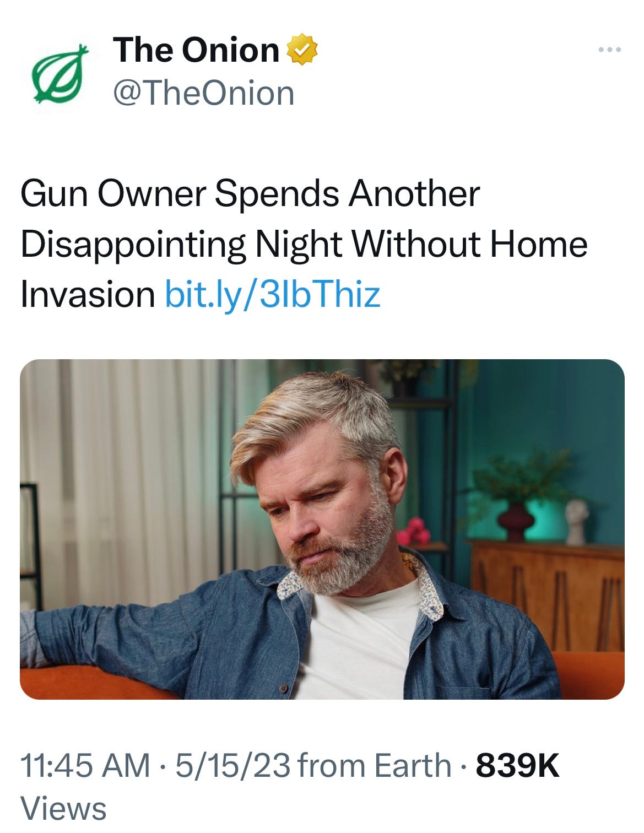Click the wooden sideboard in the photo
This screenshot has width=644, height=833.
pos(548,595)
